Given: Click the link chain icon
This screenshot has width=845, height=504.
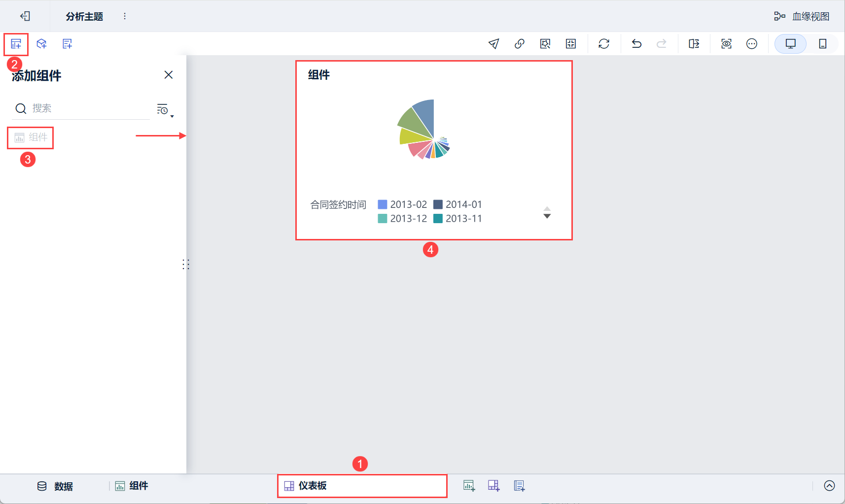Looking at the screenshot, I should [519, 44].
